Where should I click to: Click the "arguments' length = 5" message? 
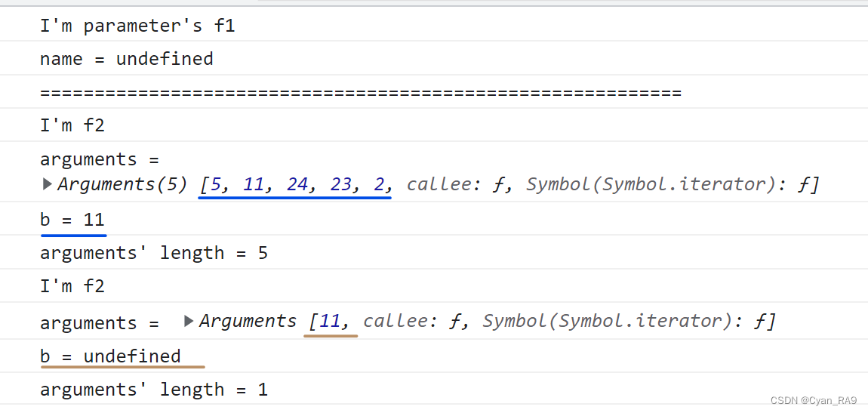(x=154, y=252)
